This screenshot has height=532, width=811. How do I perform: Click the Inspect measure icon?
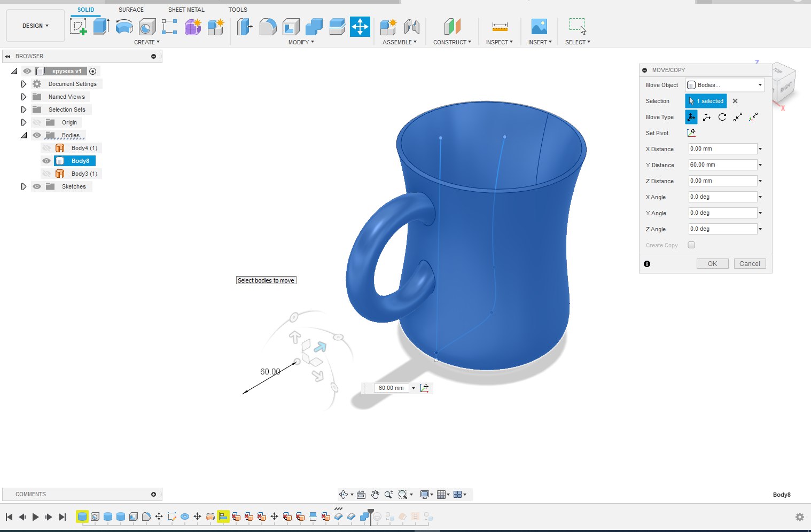coord(500,26)
